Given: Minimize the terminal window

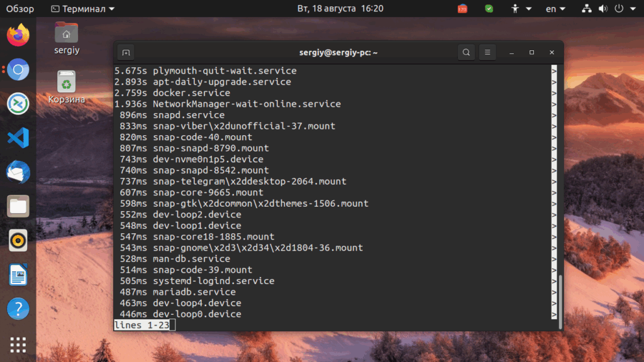Looking at the screenshot, I should pos(512,53).
